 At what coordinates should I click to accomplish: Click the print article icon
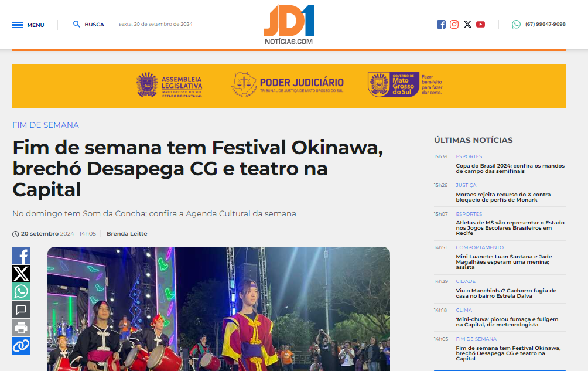pos(21,328)
